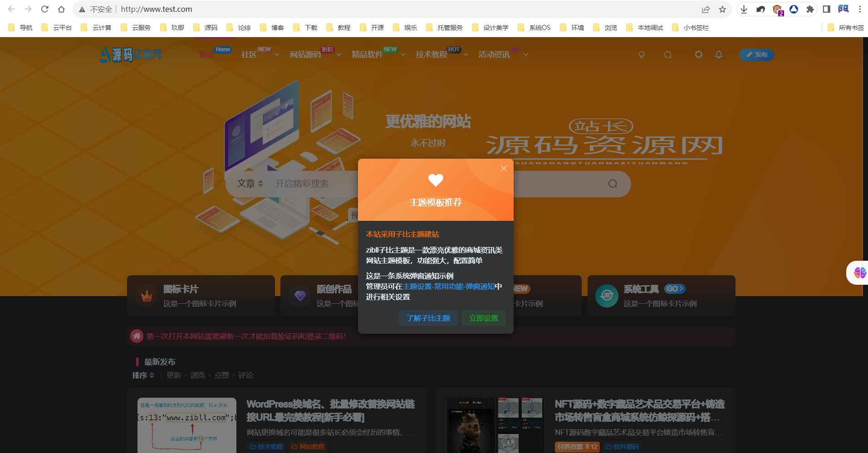Click the cookie extension icon with badge
This screenshot has height=453, width=868.
pyautogui.click(x=777, y=10)
